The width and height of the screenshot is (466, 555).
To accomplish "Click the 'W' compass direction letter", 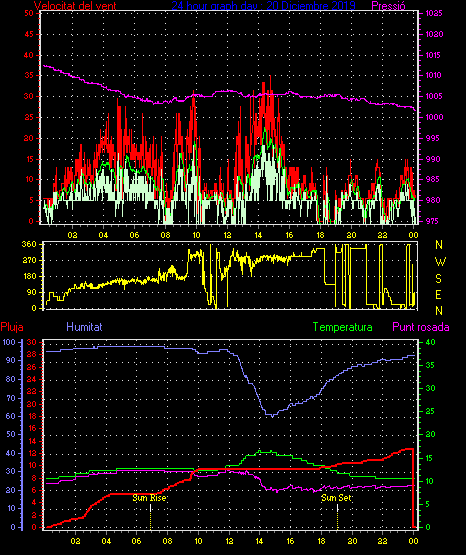I will tap(440, 262).
